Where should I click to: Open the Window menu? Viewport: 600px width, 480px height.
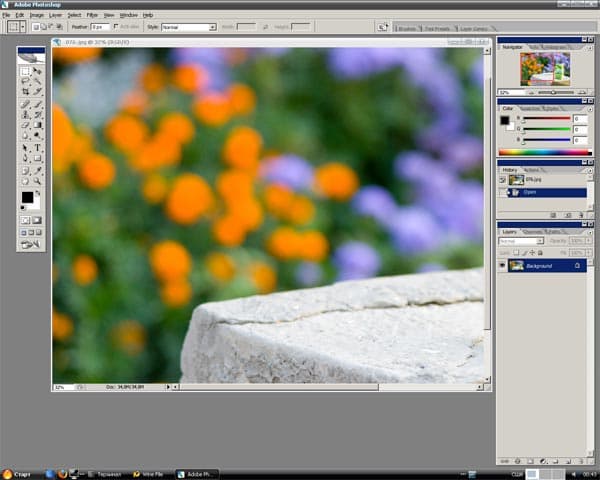[129, 15]
